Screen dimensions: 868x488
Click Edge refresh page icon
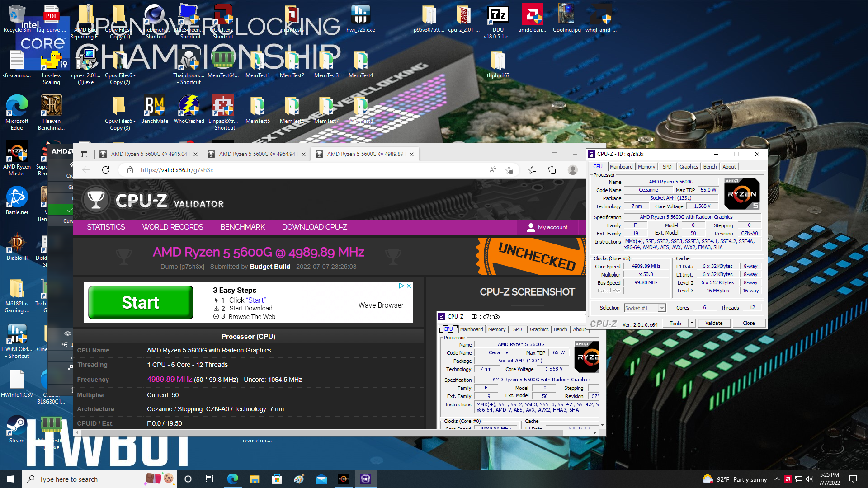coord(106,170)
